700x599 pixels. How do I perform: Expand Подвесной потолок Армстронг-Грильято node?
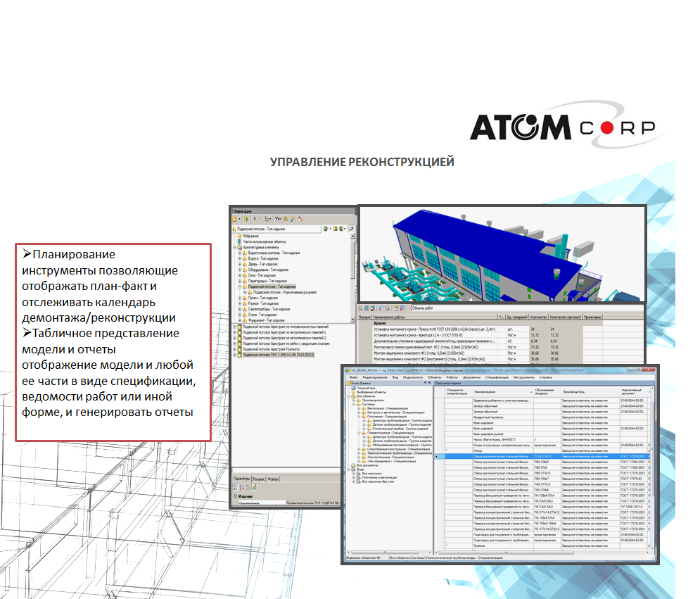[235, 350]
